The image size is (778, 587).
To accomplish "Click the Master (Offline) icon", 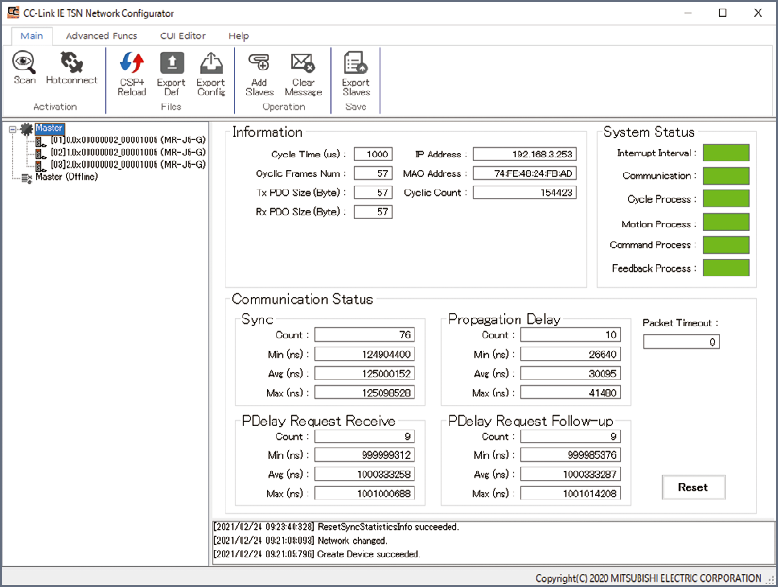I will pos(27,178).
